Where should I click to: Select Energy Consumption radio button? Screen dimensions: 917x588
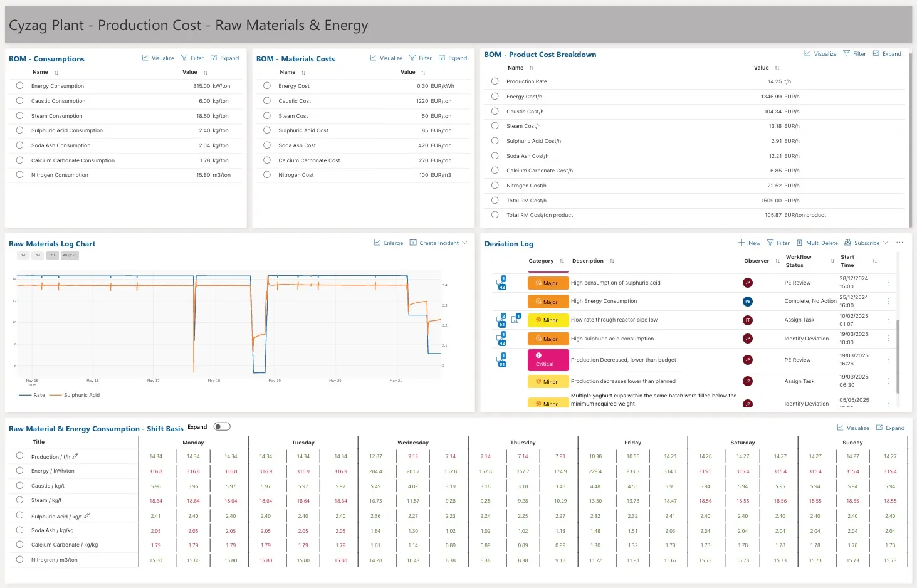pyautogui.click(x=19, y=86)
